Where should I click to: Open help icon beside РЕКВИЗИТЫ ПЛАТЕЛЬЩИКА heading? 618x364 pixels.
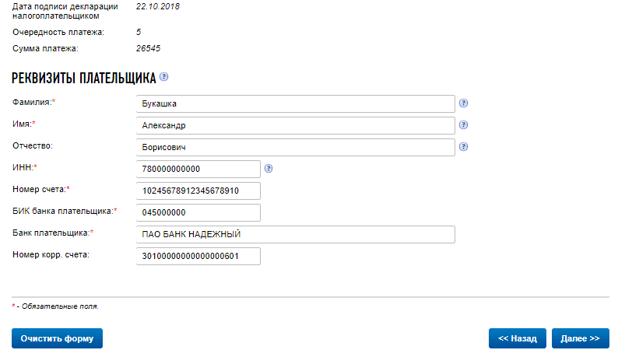pos(164,77)
